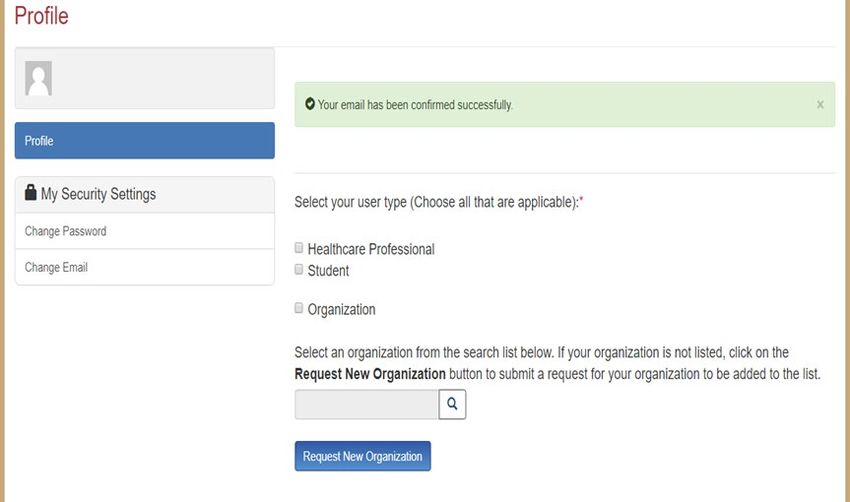Viewport: 850px width, 502px height.
Task: Click the Healthcare Professional label text
Action: [x=371, y=249]
